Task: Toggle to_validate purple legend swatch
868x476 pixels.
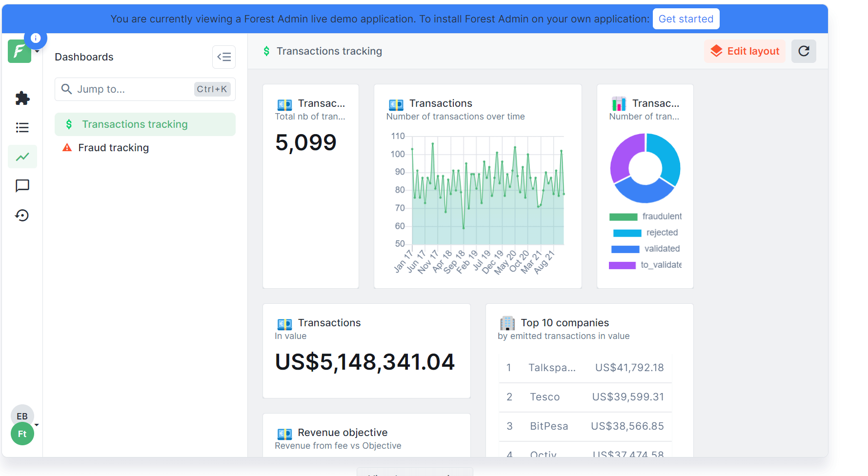Action: point(622,265)
